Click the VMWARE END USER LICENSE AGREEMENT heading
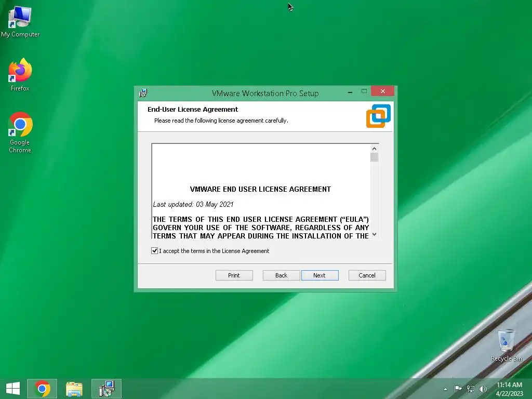The width and height of the screenshot is (532, 399). click(260, 189)
